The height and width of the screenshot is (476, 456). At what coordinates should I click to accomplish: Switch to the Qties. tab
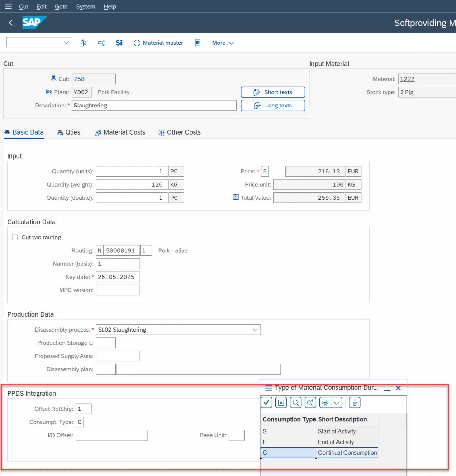(69, 132)
